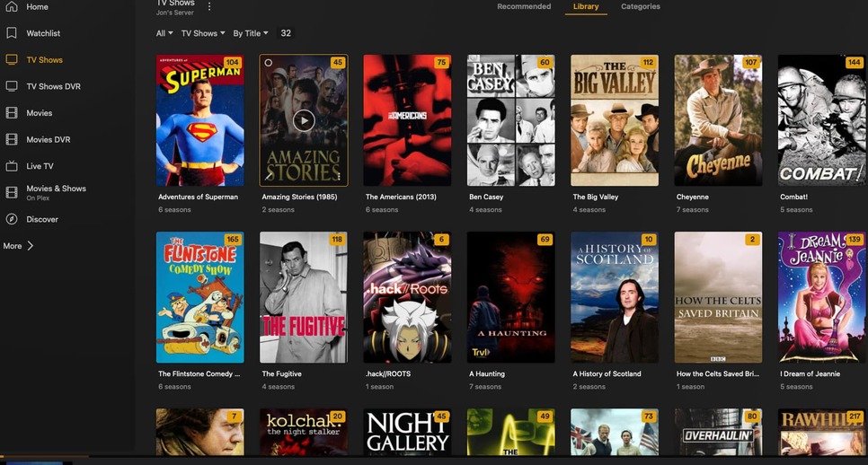Open The Big Valley title link
The image size is (868, 465).
pyautogui.click(x=596, y=197)
